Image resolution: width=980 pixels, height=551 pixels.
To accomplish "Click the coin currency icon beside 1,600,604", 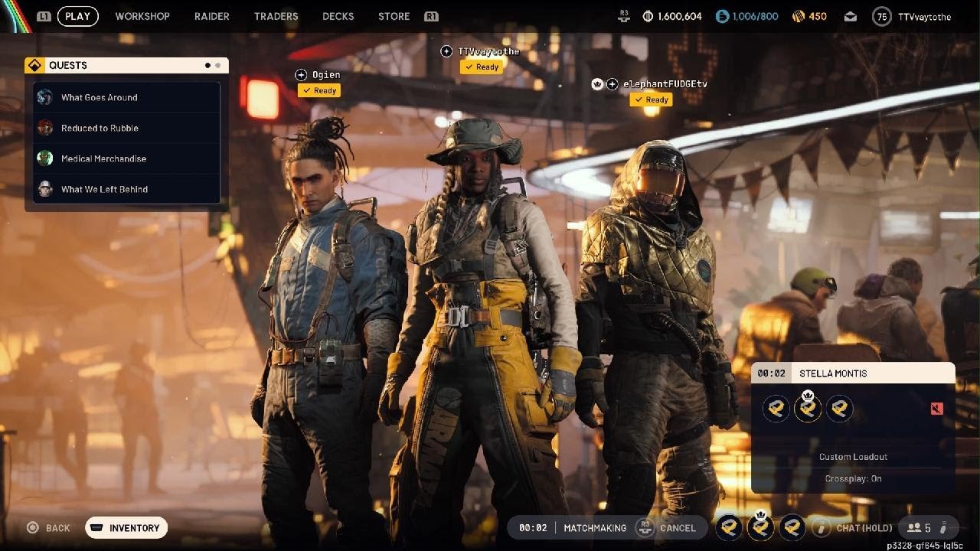I will click(648, 16).
